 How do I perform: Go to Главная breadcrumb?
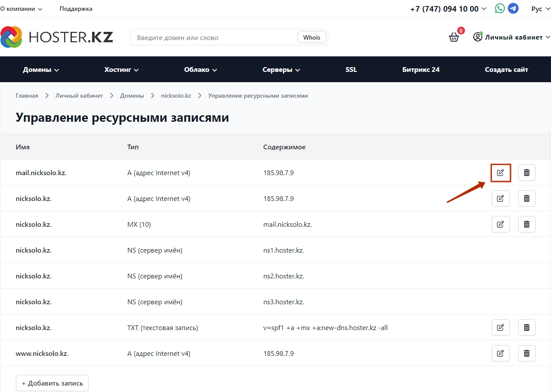(27, 96)
